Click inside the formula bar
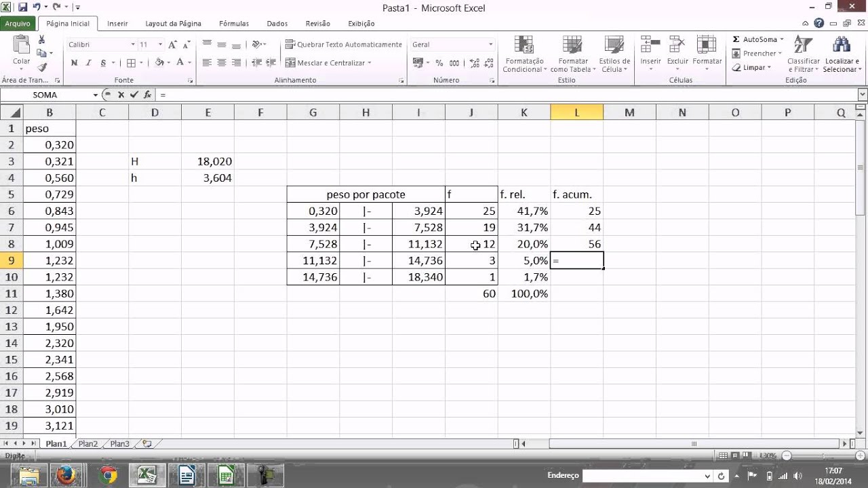This screenshot has height=488, width=868. [507, 95]
